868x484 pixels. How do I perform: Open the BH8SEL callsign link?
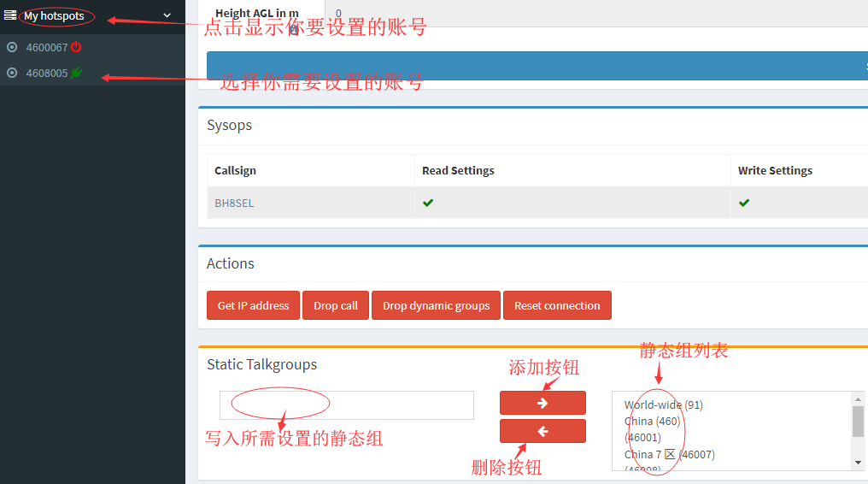pos(234,204)
